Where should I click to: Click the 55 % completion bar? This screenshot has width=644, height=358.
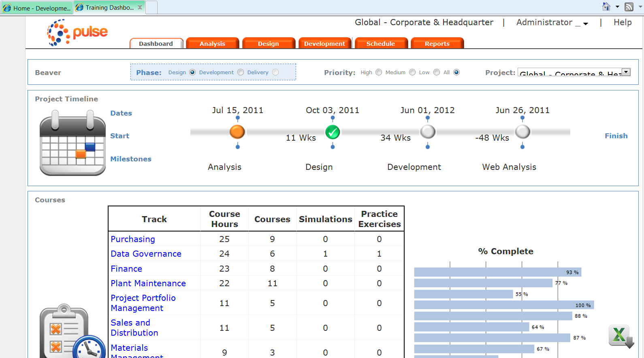click(x=464, y=294)
